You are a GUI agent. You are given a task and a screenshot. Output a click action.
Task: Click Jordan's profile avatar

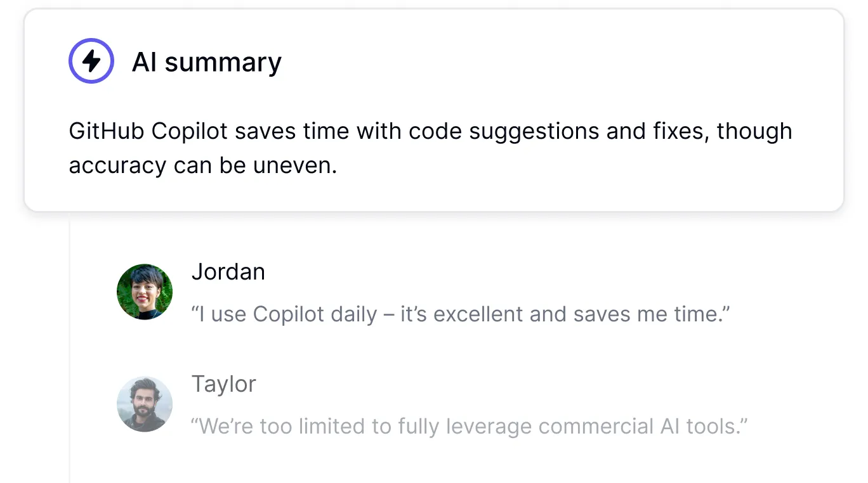pos(145,292)
